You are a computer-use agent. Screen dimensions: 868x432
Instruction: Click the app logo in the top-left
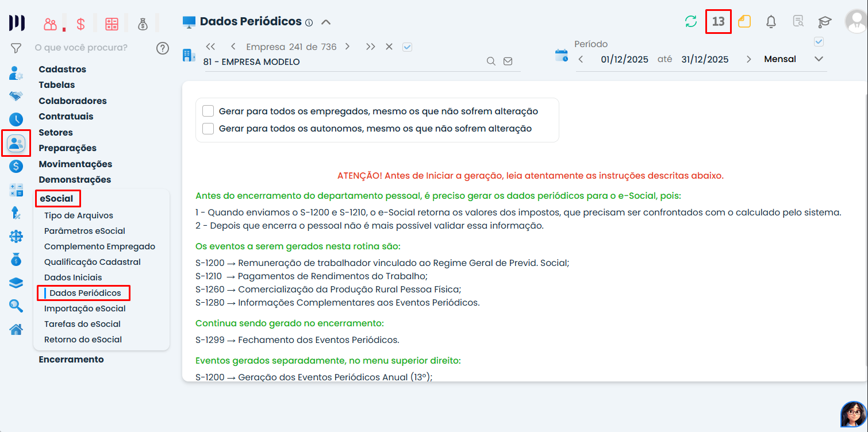[x=17, y=23]
